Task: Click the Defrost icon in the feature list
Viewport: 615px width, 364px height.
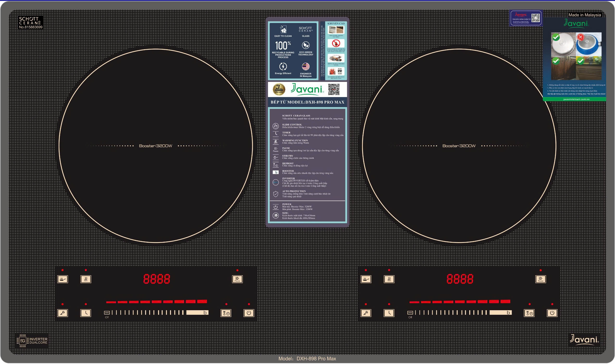Action: (276, 165)
